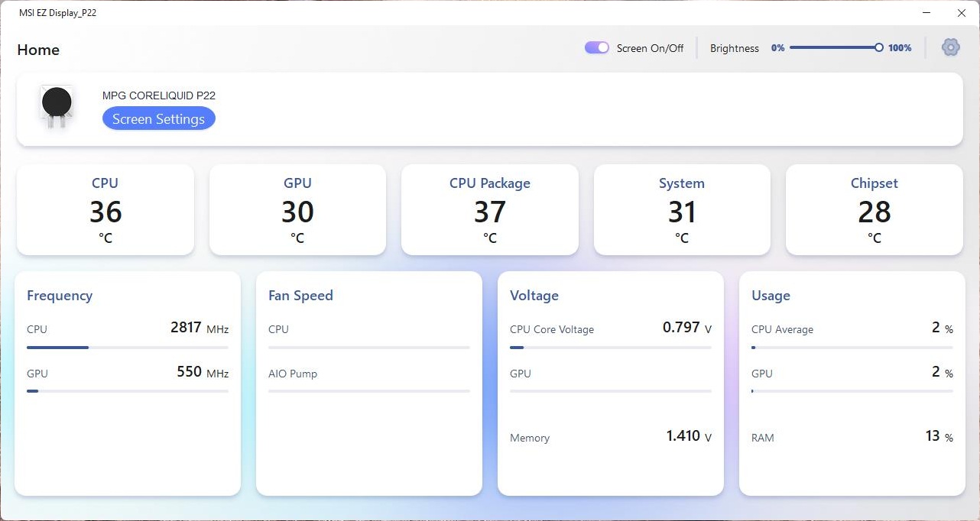Screen dimensions: 980x521
Task: Click the Frequency panel heading
Action: coord(60,296)
